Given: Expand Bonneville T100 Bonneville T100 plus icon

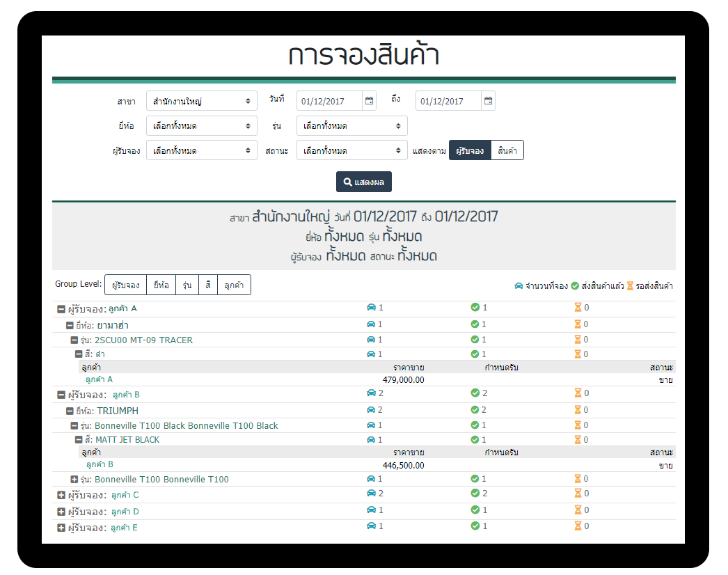Looking at the screenshot, I should [74, 479].
